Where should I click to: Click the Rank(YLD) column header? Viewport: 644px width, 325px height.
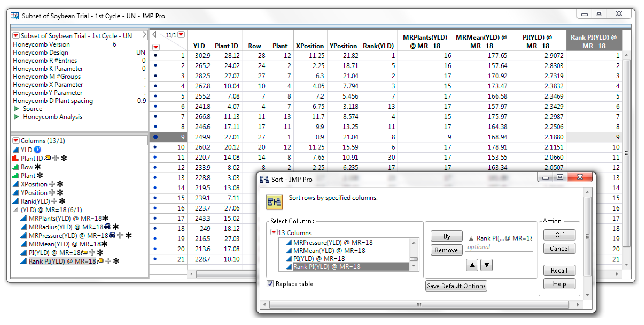[378, 46]
